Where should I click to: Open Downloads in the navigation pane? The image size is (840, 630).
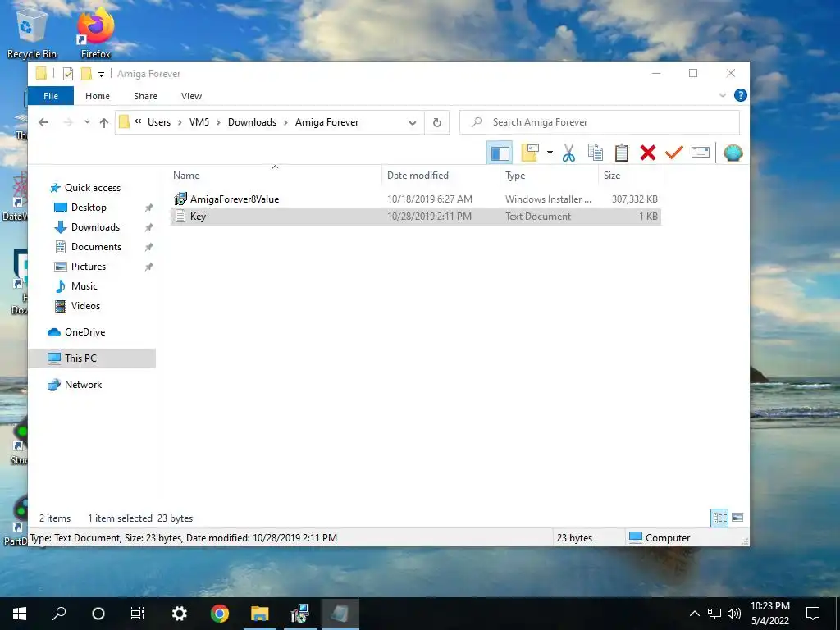(95, 227)
